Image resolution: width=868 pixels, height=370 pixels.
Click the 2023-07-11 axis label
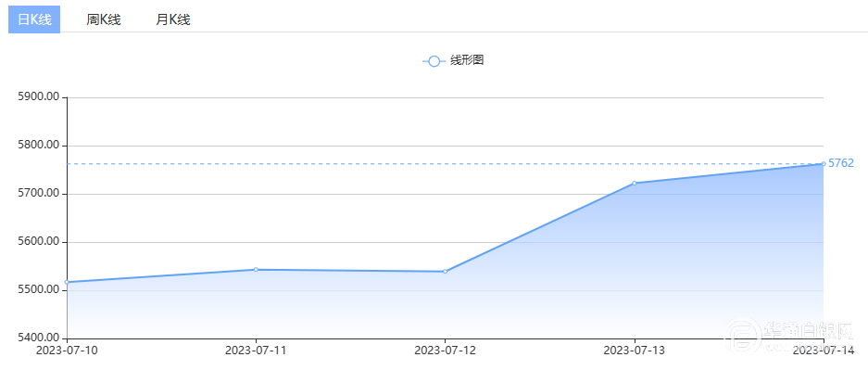click(x=256, y=350)
